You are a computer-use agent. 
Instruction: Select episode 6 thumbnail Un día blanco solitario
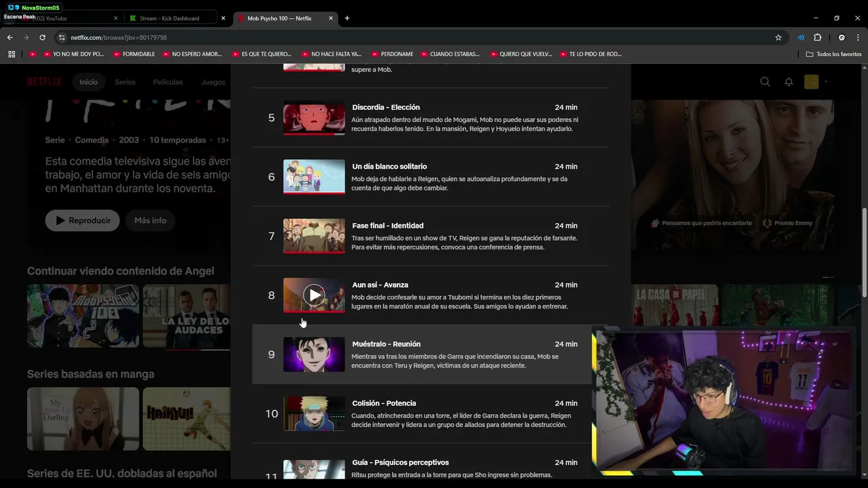tap(314, 177)
